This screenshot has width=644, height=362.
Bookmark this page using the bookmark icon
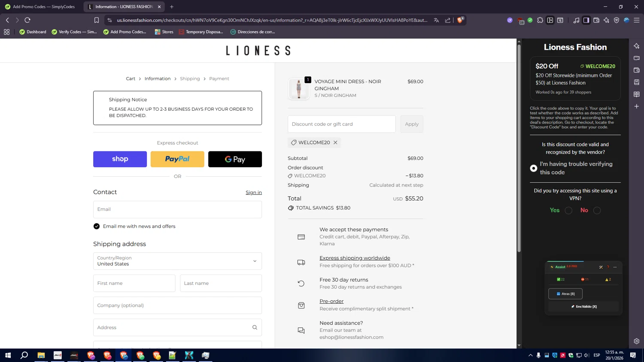coord(97,20)
